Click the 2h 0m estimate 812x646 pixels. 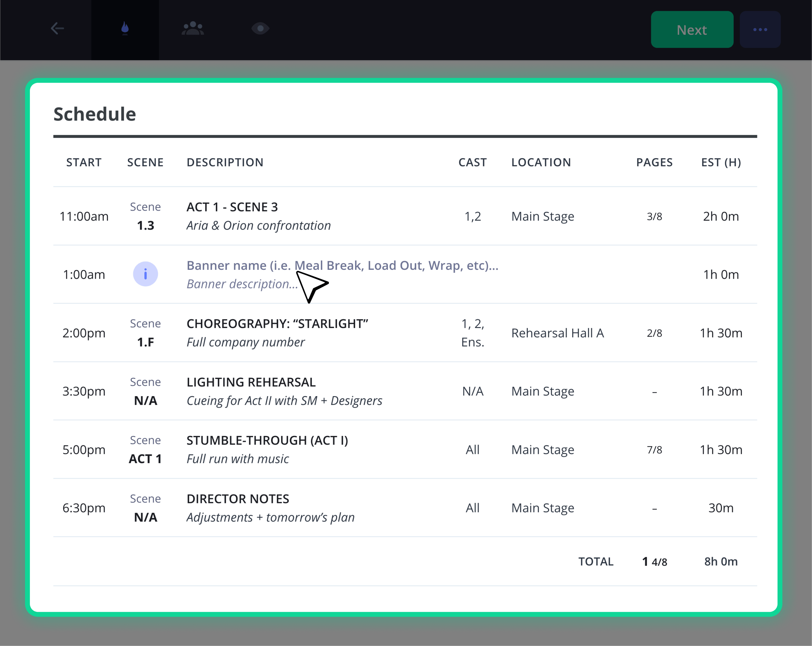[721, 217]
